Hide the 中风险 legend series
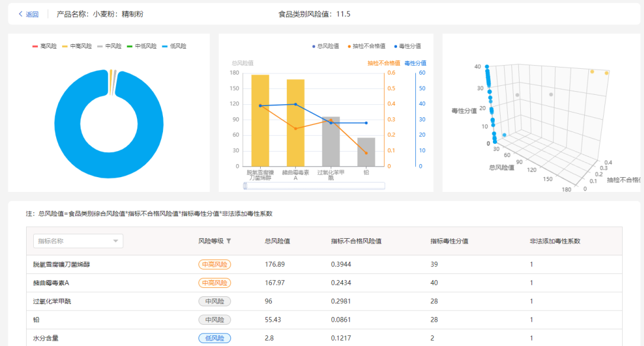Screen dimensions: 644x346 (x=109, y=46)
